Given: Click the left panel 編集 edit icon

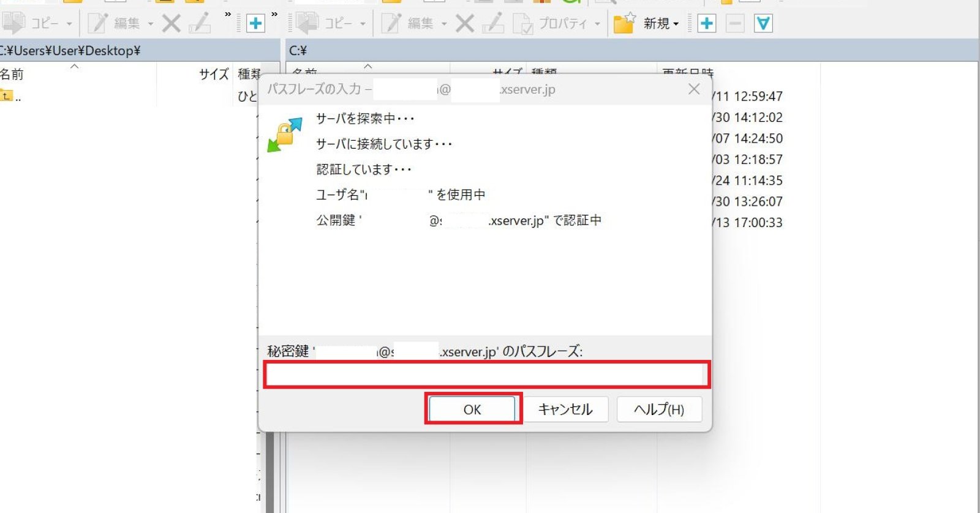Looking at the screenshot, I should [x=98, y=23].
